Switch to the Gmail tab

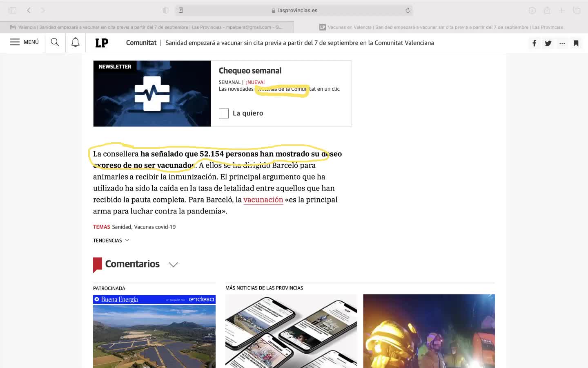point(147,27)
